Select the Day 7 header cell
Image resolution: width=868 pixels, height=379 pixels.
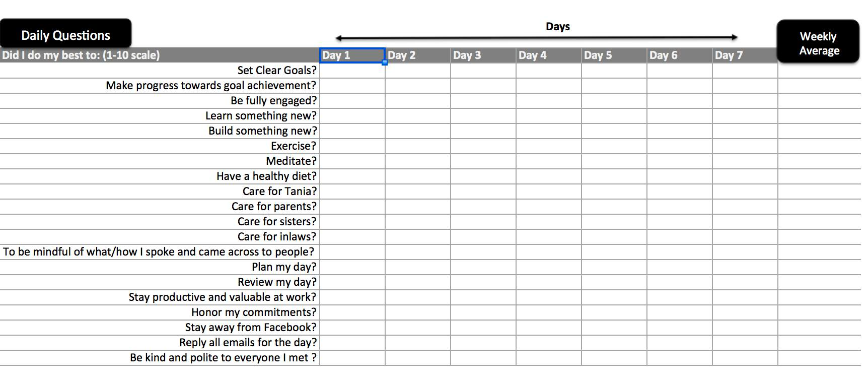click(745, 55)
